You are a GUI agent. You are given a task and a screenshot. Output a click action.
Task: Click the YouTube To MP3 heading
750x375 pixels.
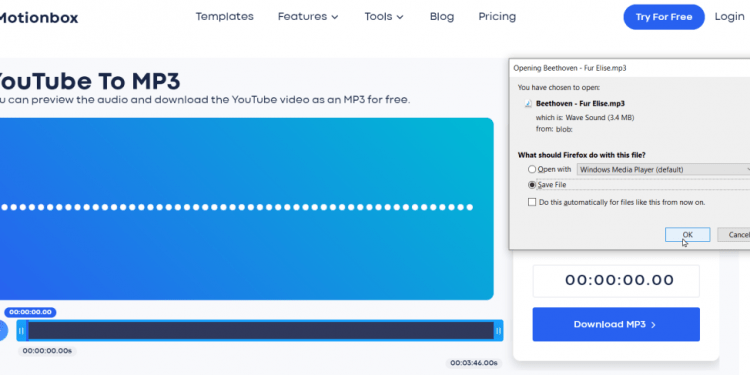pos(89,81)
